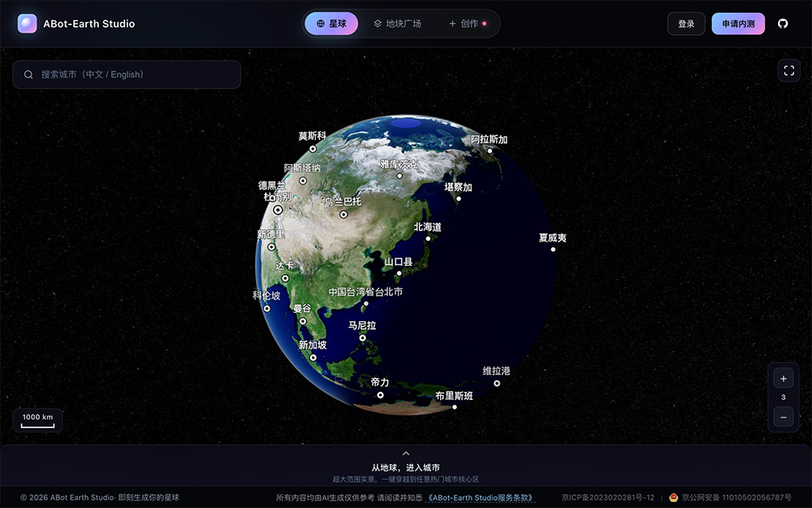Select the 阿斯塔纳 city marker
This screenshot has height=508, width=812.
(303, 181)
